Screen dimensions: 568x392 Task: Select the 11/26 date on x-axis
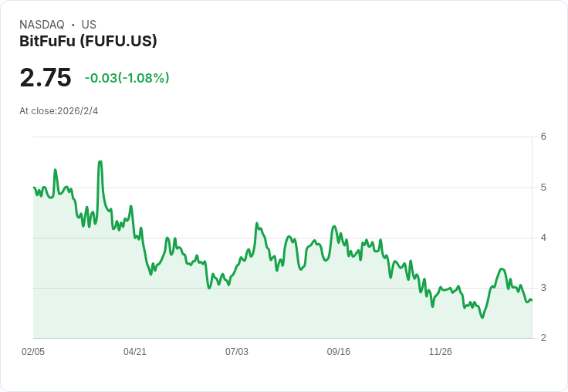(441, 352)
